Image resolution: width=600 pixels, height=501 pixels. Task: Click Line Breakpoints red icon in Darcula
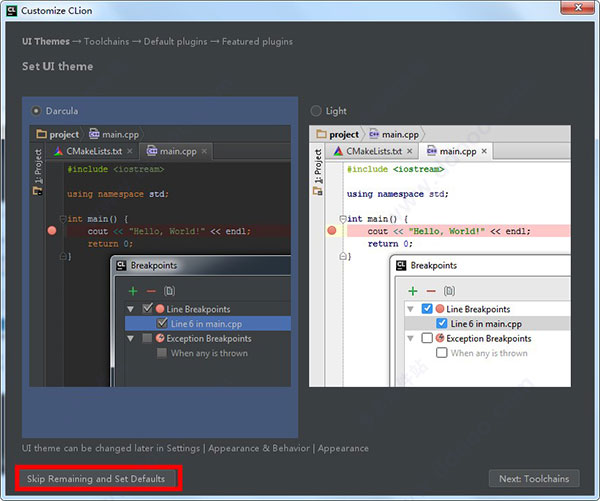click(x=160, y=308)
